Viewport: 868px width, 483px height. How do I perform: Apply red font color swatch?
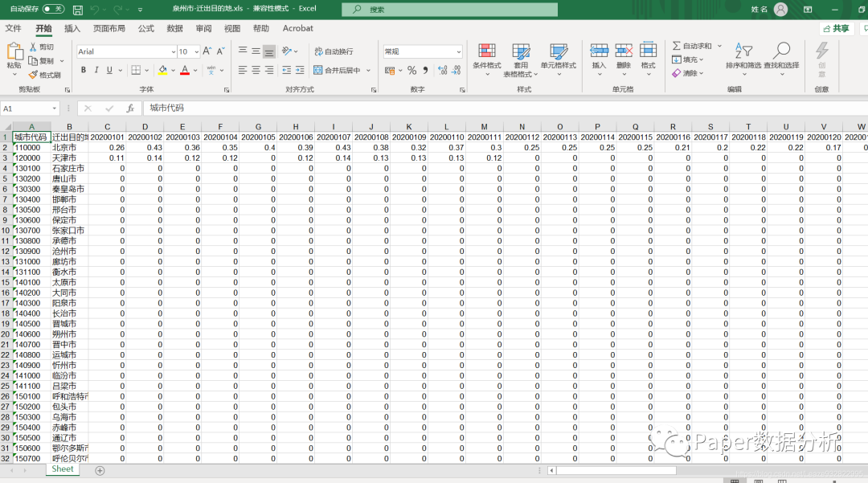point(185,70)
